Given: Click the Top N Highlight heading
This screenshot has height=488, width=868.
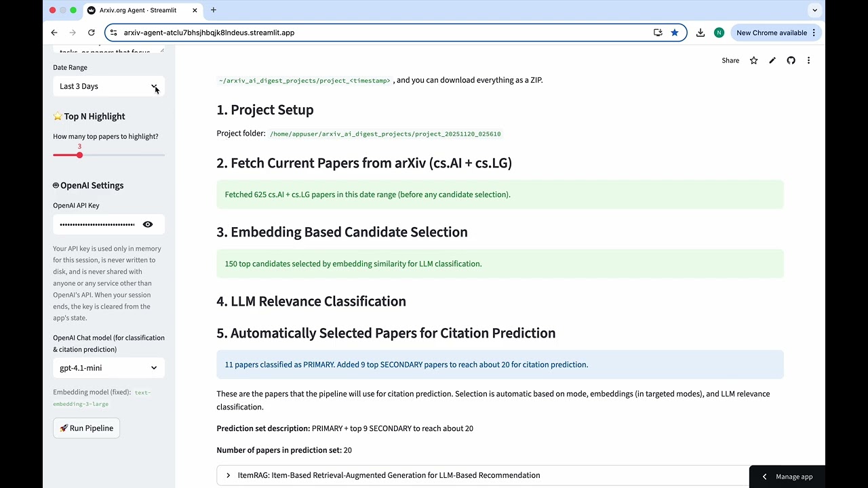Looking at the screenshot, I should [x=89, y=117].
